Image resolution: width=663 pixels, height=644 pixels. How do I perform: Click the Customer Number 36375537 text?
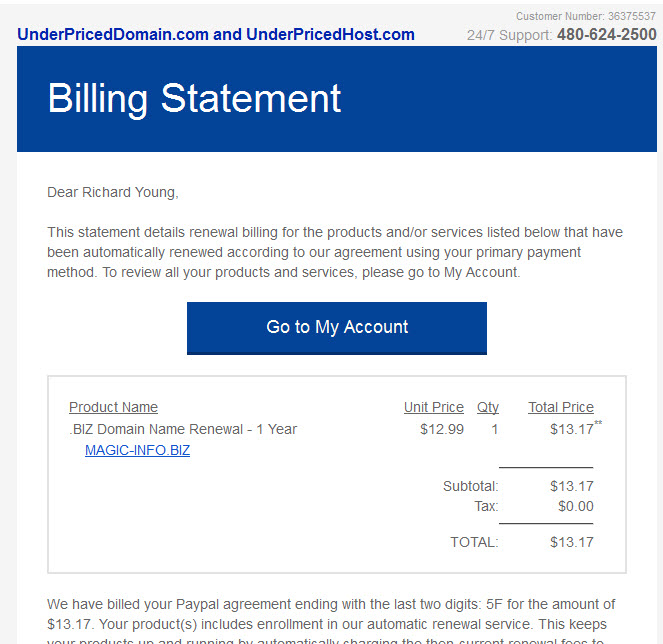click(586, 16)
